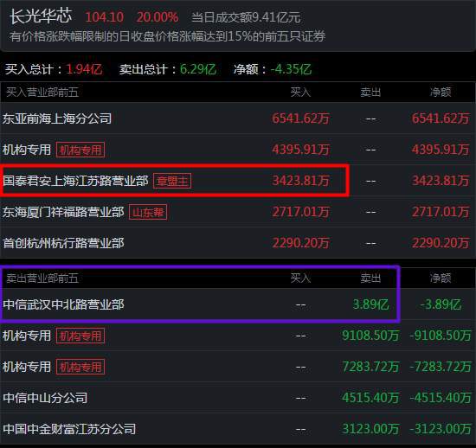
Task: Click the 买入 amount 4395.91万
Action: coord(300,150)
